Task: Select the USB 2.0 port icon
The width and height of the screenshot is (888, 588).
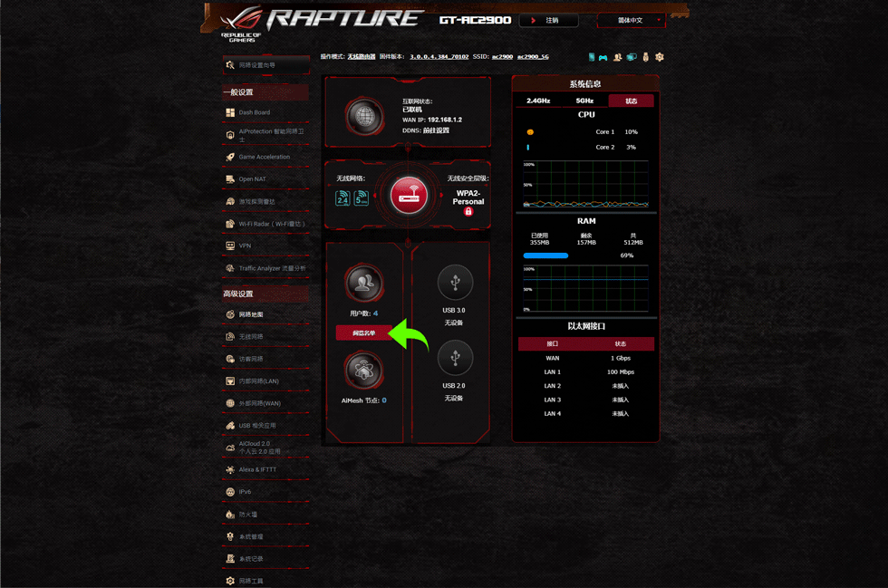Action: (455, 358)
